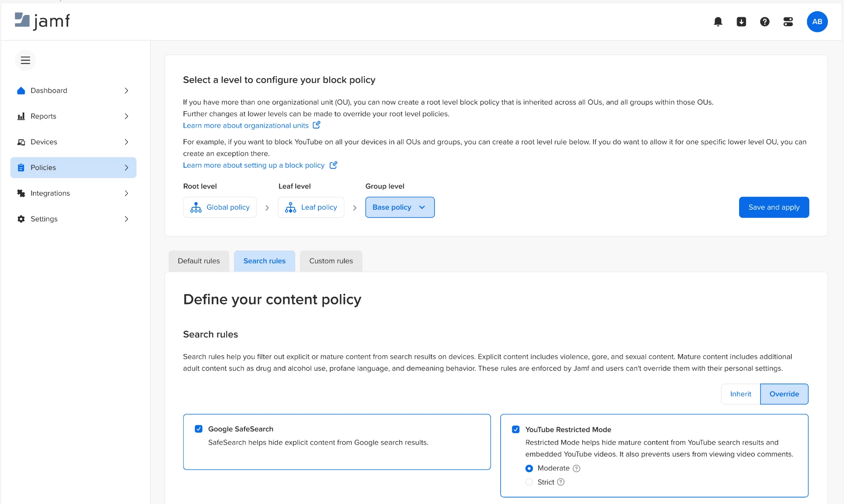Open the notifications bell icon

(x=718, y=22)
